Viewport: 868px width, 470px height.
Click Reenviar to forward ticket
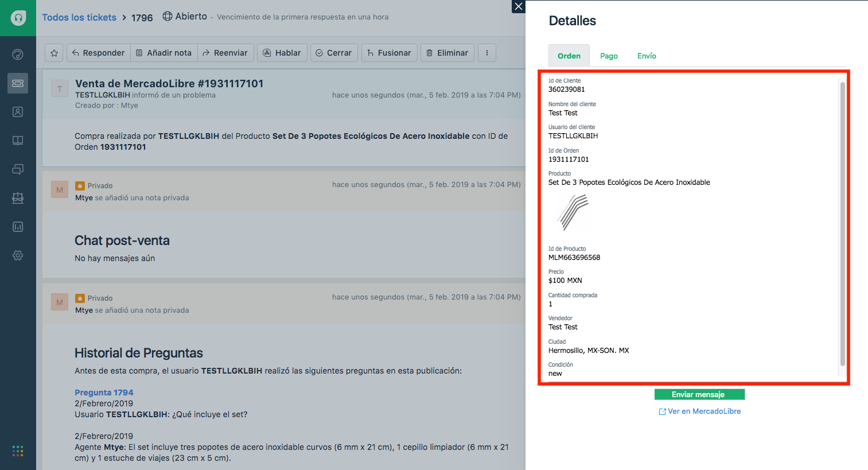[225, 53]
